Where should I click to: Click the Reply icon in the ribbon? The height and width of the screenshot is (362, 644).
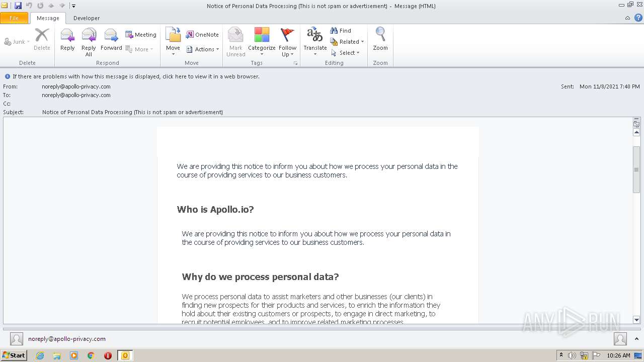67,40
